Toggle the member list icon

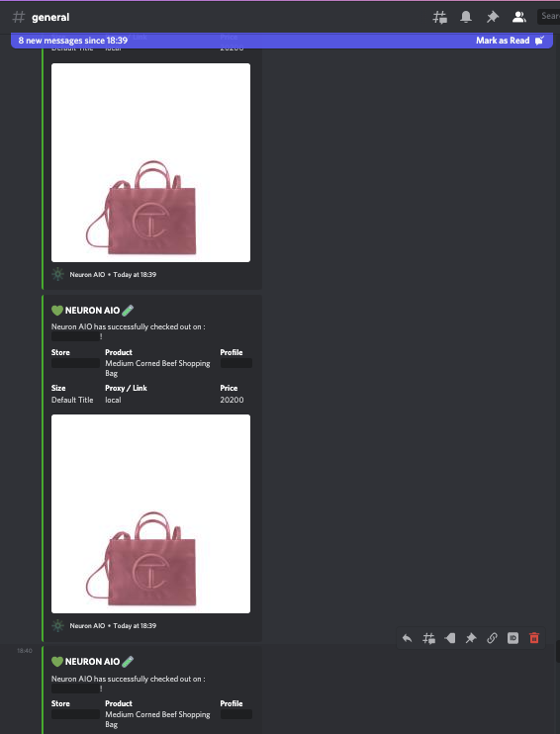(518, 18)
